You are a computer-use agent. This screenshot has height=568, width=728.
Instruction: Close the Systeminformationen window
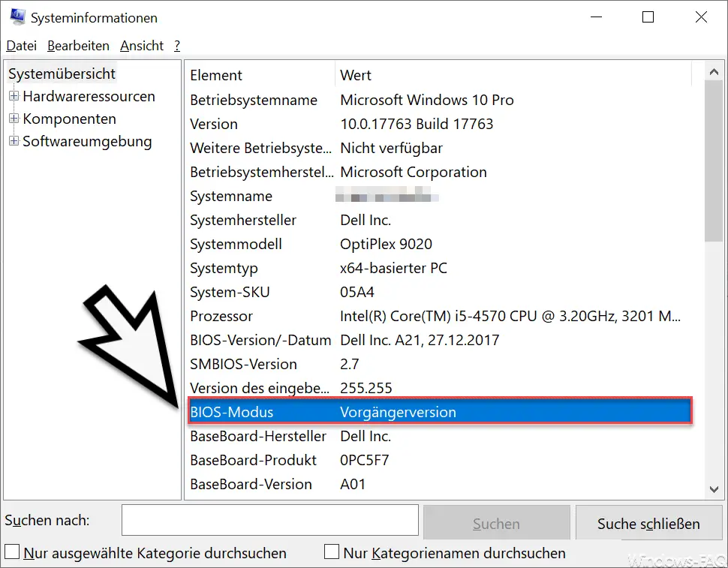point(701,17)
